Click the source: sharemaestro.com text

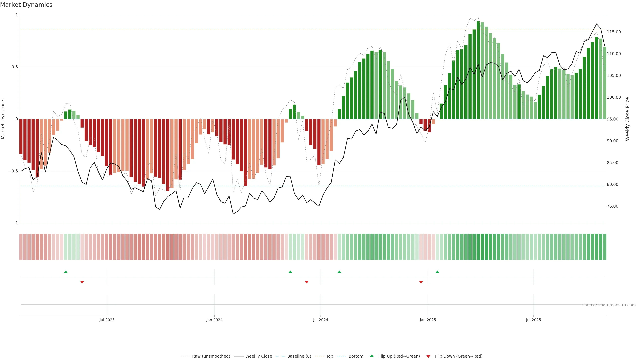[x=609, y=305]
